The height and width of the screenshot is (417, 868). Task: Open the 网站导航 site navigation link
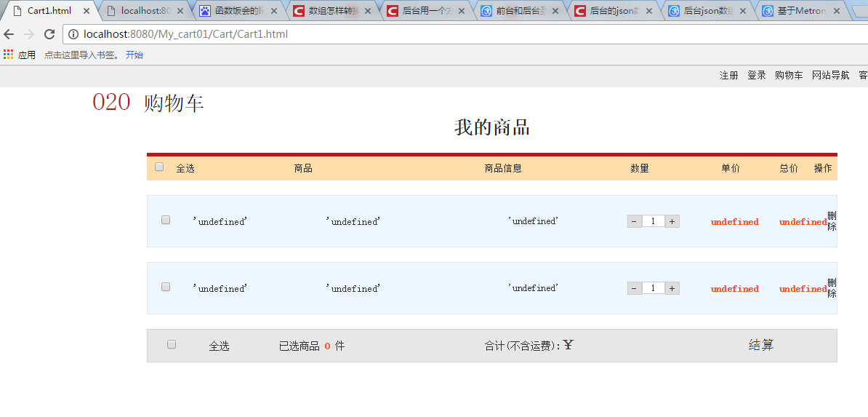point(830,76)
